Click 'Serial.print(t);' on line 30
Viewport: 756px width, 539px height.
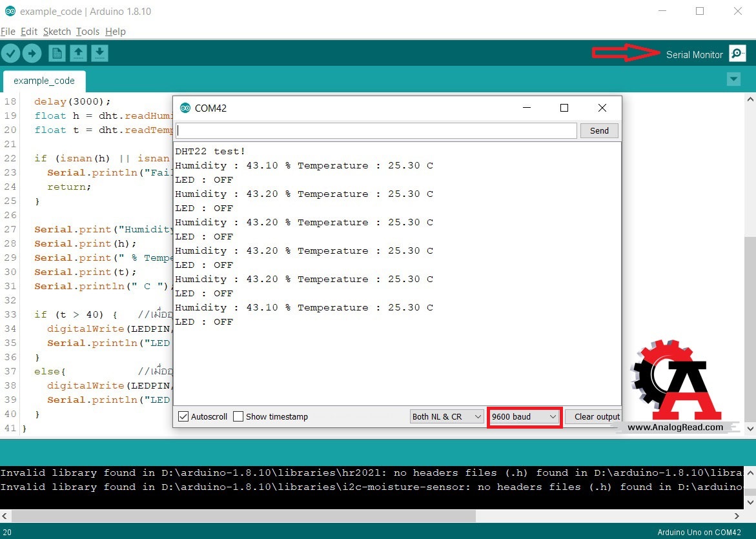tap(85, 272)
